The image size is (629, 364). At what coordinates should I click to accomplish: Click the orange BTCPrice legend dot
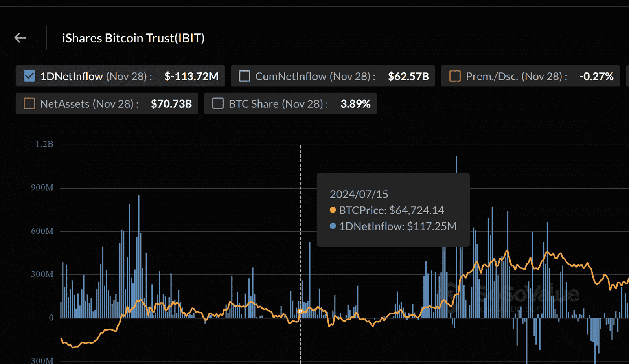[333, 210]
